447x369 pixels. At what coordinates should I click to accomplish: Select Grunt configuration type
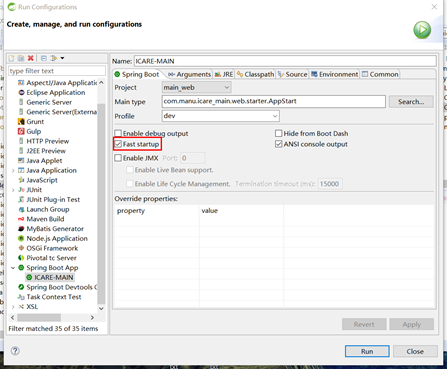coord(35,121)
